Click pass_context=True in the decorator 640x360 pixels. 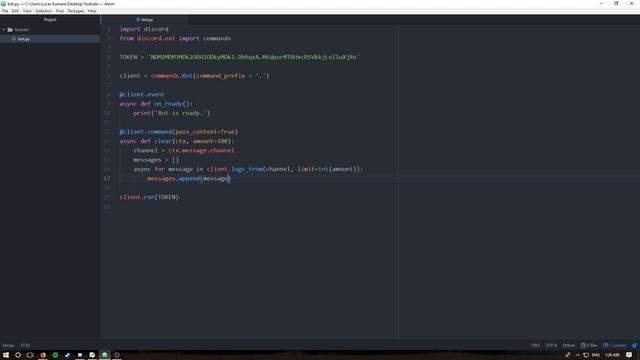pos(205,132)
